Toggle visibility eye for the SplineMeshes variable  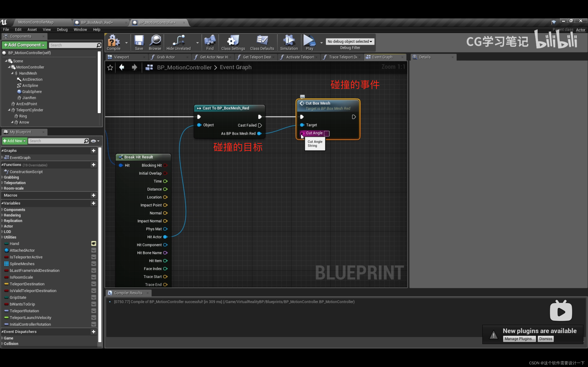94,264
